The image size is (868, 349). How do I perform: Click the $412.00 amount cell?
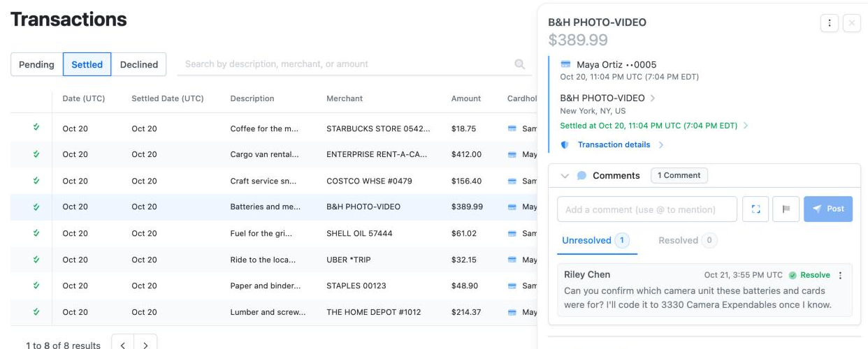point(466,154)
